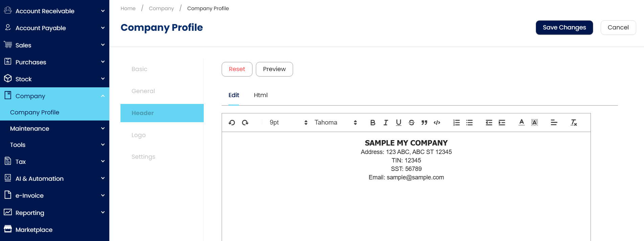Viewport: 644px width, 241px height.
Task: Increase indent of the selected text
Action: pos(502,123)
